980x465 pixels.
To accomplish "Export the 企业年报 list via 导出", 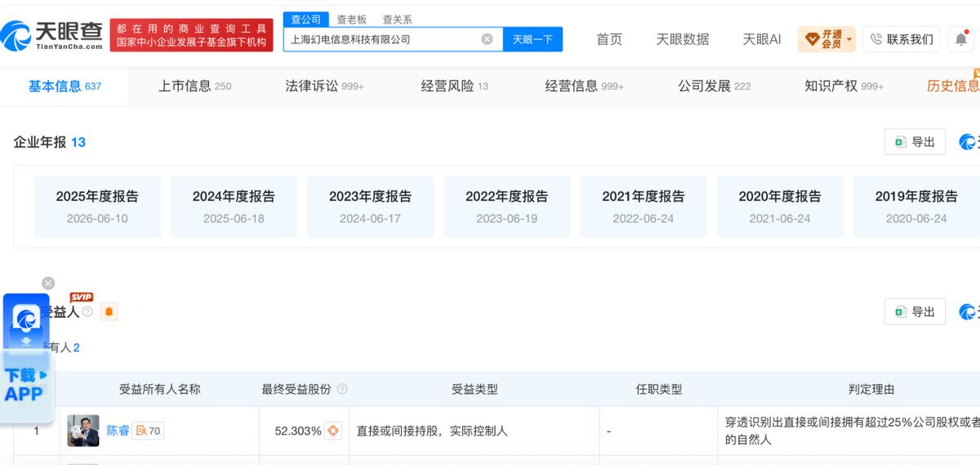I will click(x=915, y=142).
